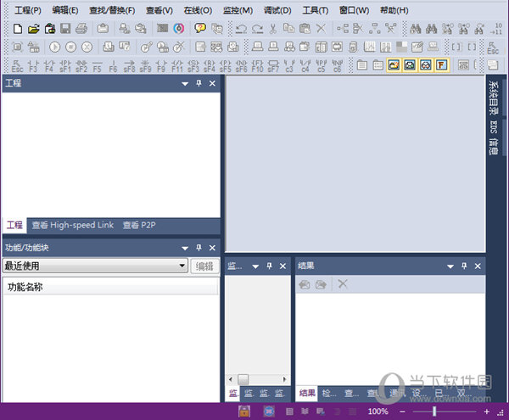Expand the 工程 panel options arrow
Viewport: 509px width, 420px height.
185,83
